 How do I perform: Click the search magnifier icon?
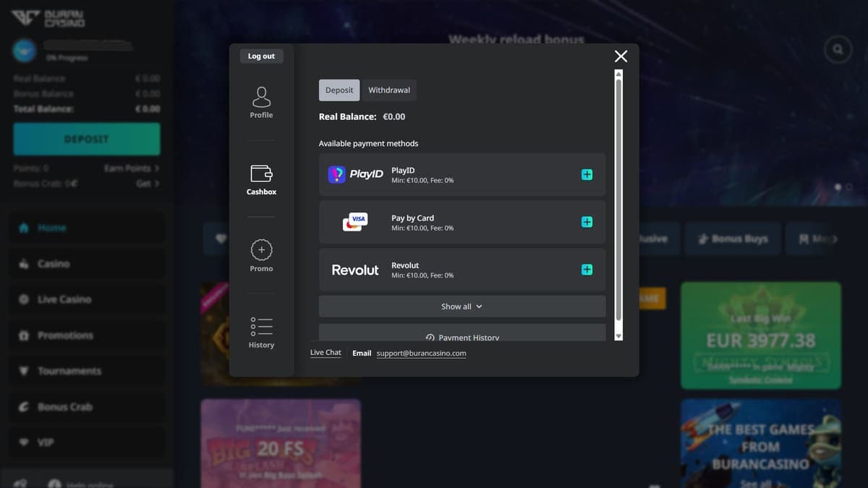pyautogui.click(x=838, y=50)
